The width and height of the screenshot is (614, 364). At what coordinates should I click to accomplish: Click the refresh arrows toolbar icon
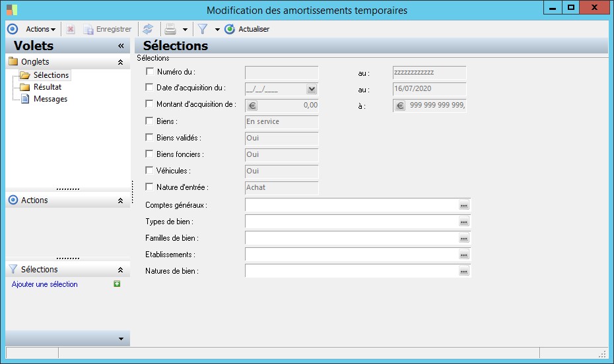tap(148, 29)
